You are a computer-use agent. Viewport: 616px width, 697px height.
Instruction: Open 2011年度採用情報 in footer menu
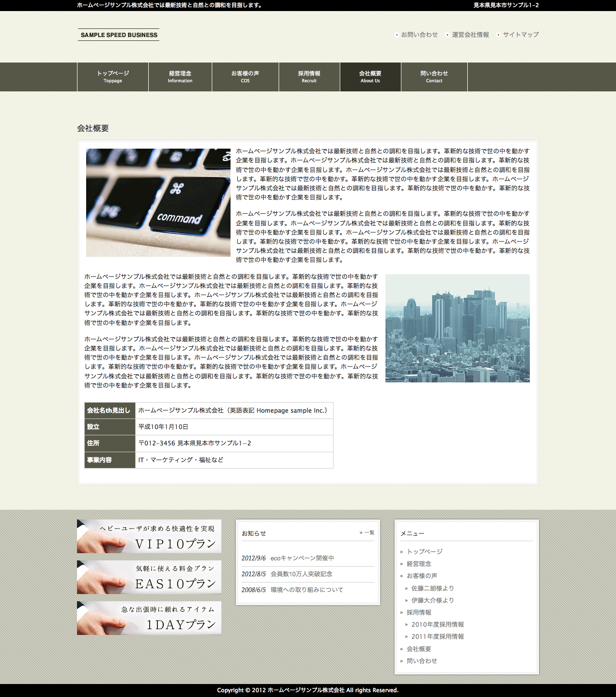click(x=437, y=636)
